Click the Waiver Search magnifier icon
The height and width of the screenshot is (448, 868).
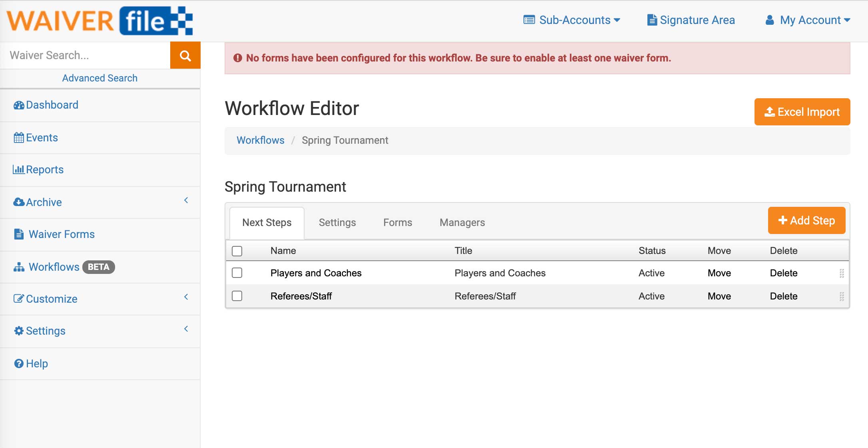[185, 55]
